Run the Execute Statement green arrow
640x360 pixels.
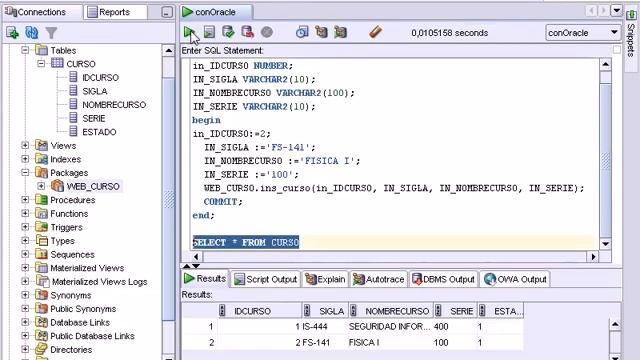(x=189, y=32)
